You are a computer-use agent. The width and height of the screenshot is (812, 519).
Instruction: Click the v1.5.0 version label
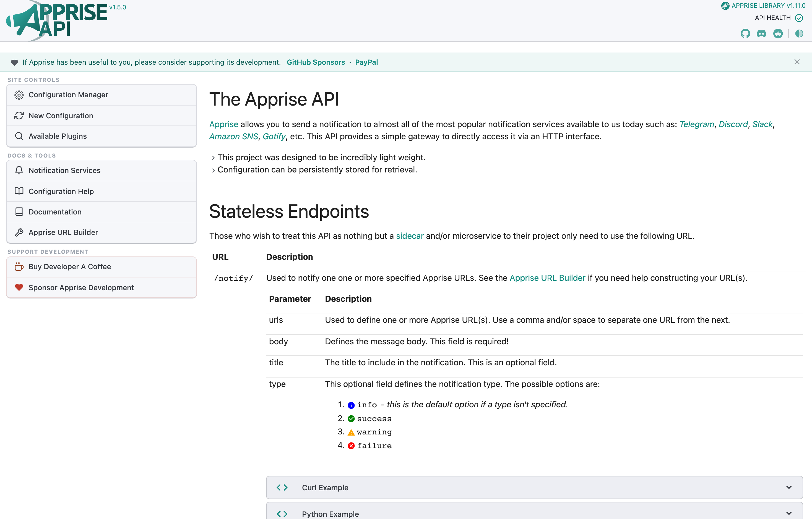point(117,7)
